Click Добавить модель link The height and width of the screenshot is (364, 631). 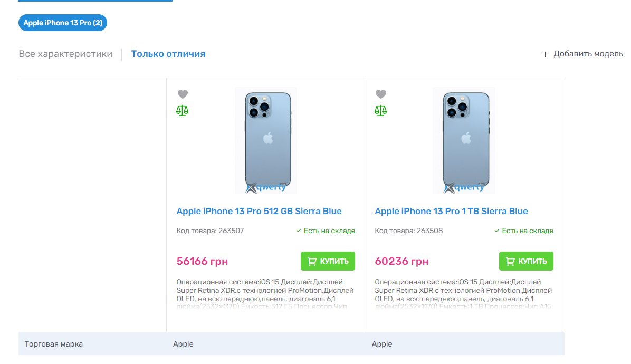click(588, 54)
